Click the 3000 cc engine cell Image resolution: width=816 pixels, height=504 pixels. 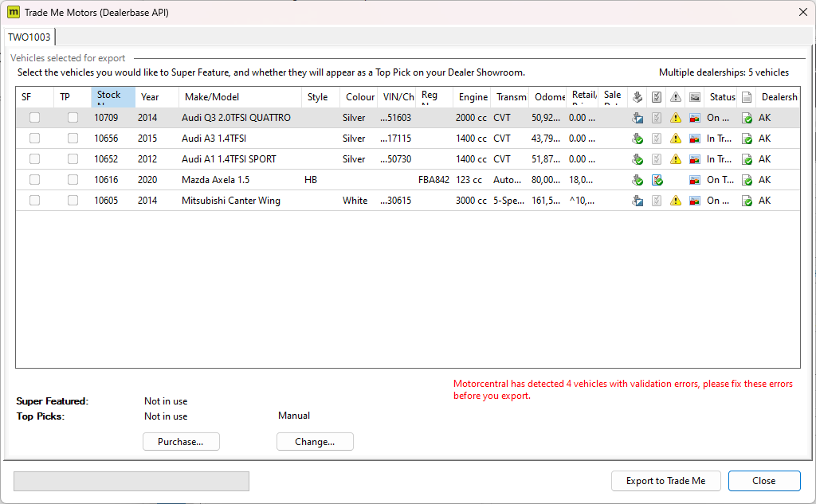coord(471,201)
